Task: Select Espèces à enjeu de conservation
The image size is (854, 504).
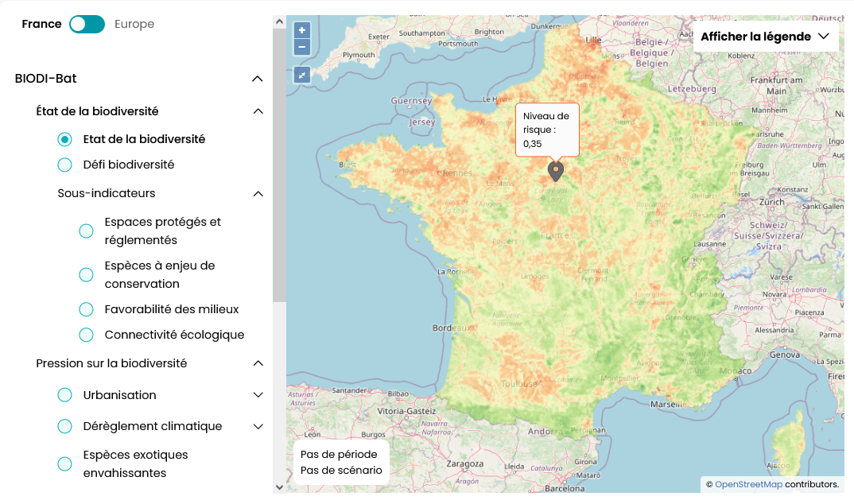Action: 87,275
